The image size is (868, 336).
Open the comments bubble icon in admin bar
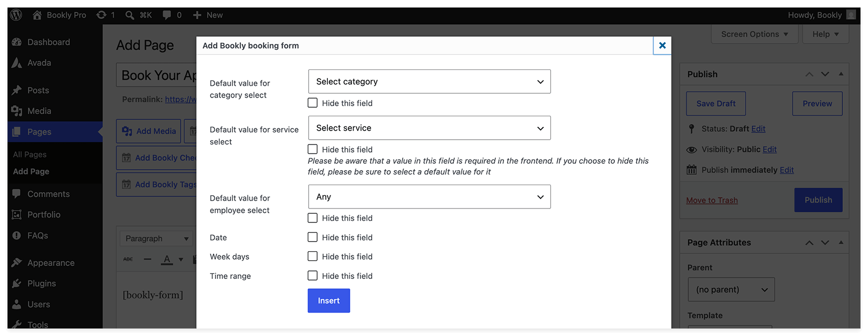point(167,15)
